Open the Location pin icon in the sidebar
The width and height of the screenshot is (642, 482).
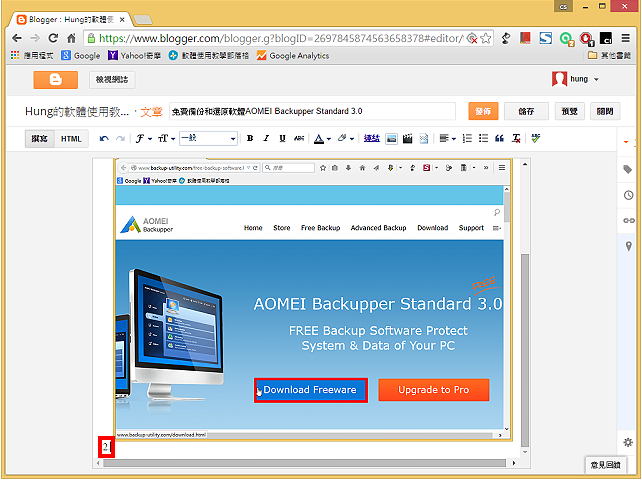[628, 246]
